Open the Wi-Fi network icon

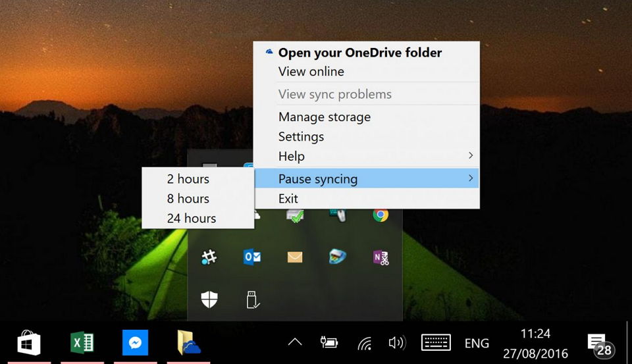pyautogui.click(x=364, y=343)
